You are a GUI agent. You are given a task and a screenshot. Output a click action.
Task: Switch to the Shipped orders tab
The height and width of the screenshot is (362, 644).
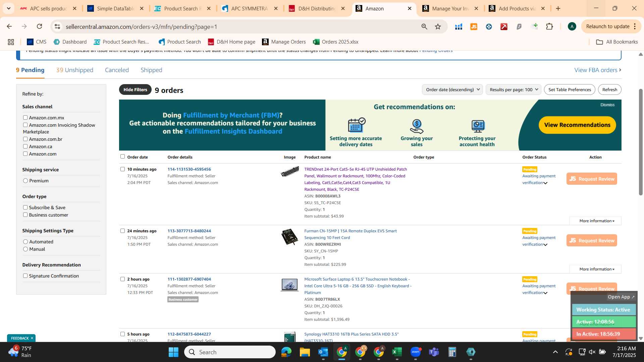tap(151, 70)
